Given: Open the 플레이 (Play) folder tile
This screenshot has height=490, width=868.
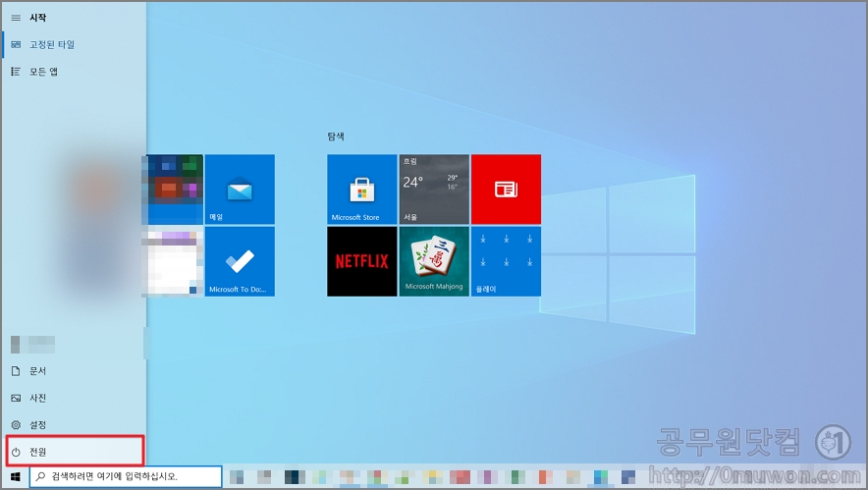Looking at the screenshot, I should (506, 261).
